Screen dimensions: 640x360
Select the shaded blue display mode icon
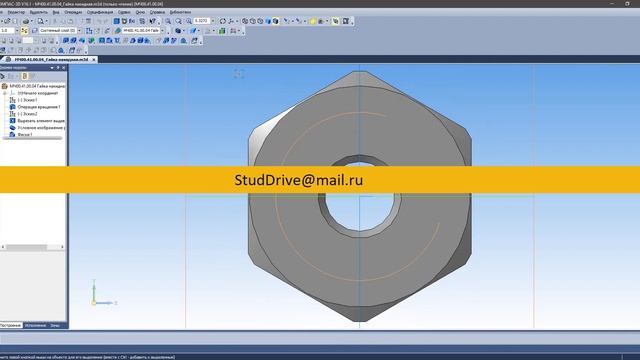click(268, 21)
